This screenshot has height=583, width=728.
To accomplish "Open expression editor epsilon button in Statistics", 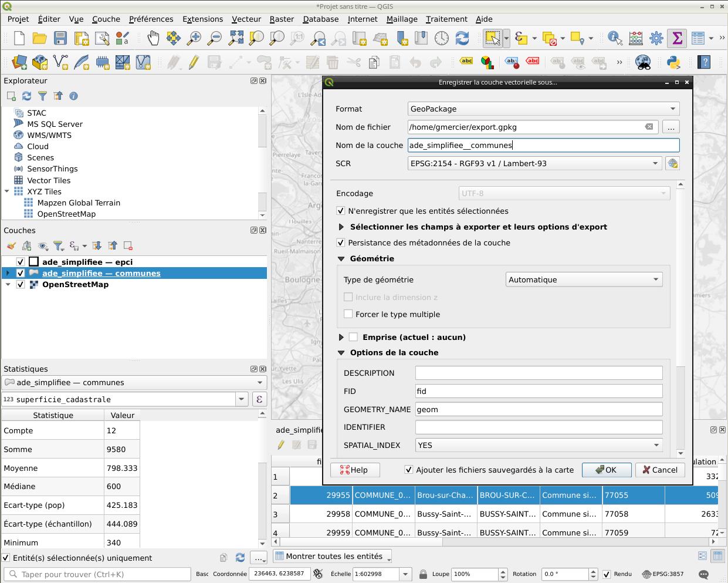I will click(259, 399).
